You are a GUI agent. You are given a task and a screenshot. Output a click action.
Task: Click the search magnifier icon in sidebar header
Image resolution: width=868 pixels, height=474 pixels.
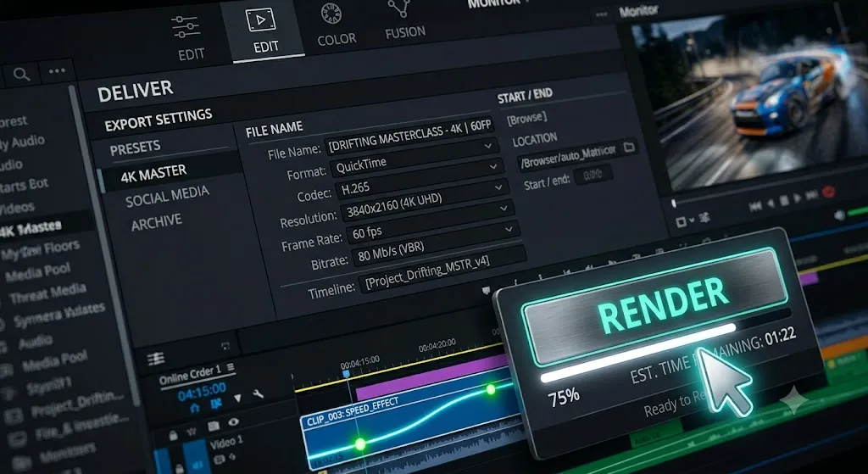[x=21, y=75]
